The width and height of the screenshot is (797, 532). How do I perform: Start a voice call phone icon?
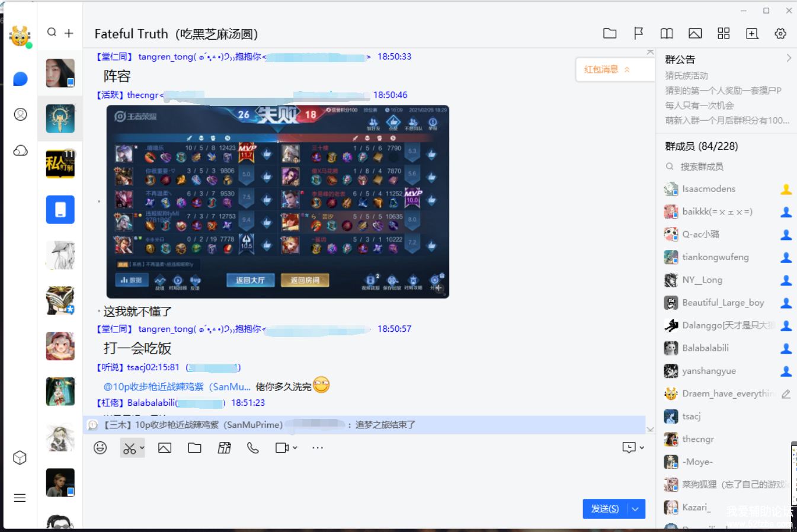point(253,448)
